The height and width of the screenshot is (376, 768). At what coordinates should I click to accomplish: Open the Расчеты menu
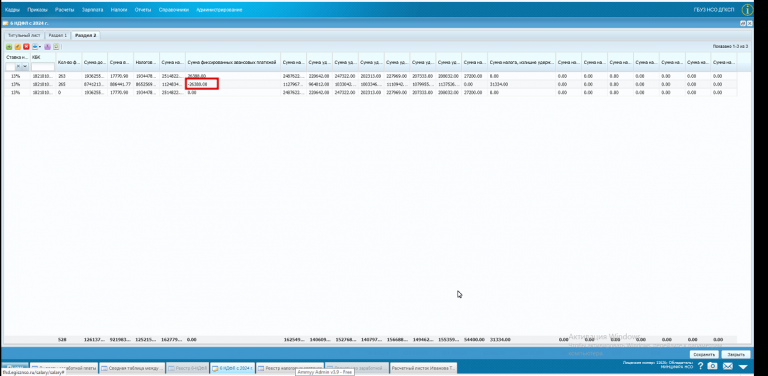pos(65,10)
